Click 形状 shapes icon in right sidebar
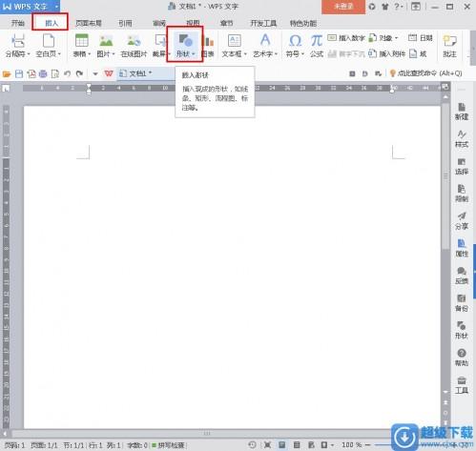476x451 pixels. tap(462, 330)
